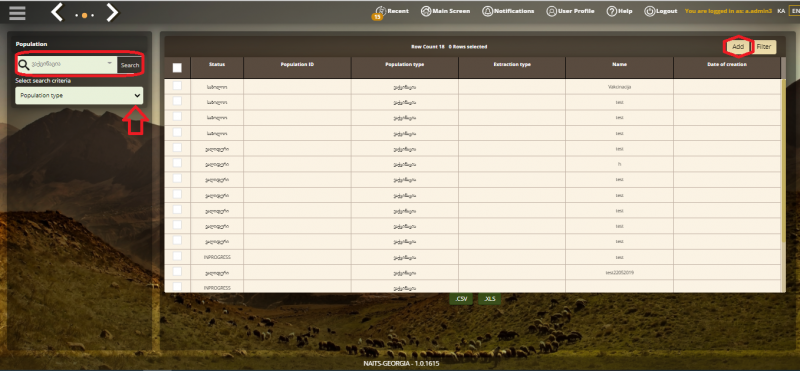Open the Recent items list
Screen dimensions: 800x371
(x=391, y=11)
